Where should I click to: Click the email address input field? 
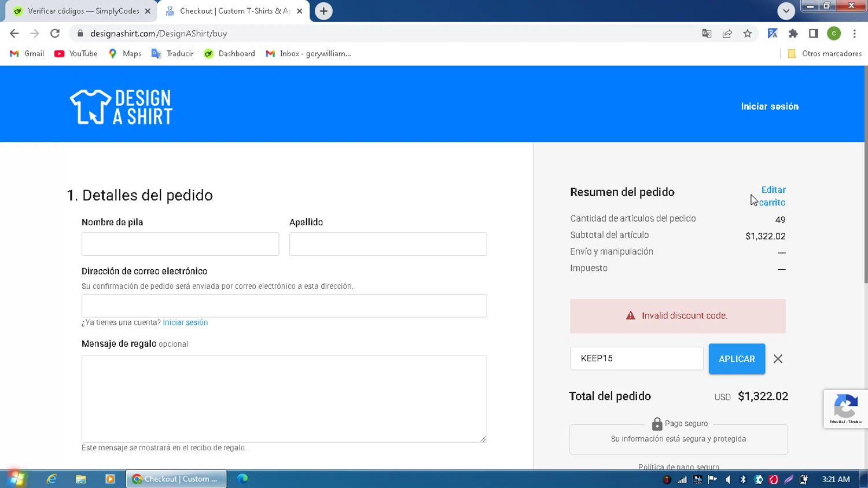(284, 306)
